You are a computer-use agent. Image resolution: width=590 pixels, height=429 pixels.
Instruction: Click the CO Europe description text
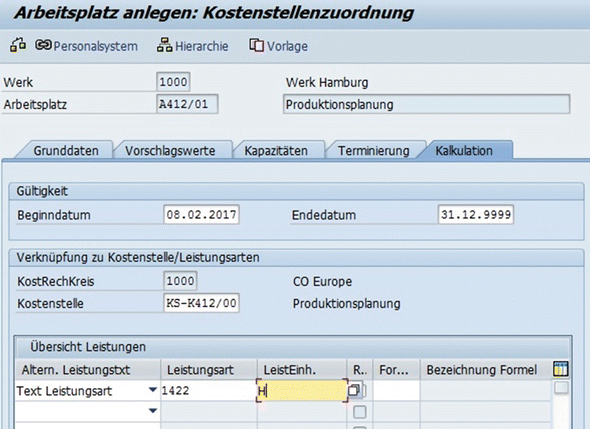[322, 281]
